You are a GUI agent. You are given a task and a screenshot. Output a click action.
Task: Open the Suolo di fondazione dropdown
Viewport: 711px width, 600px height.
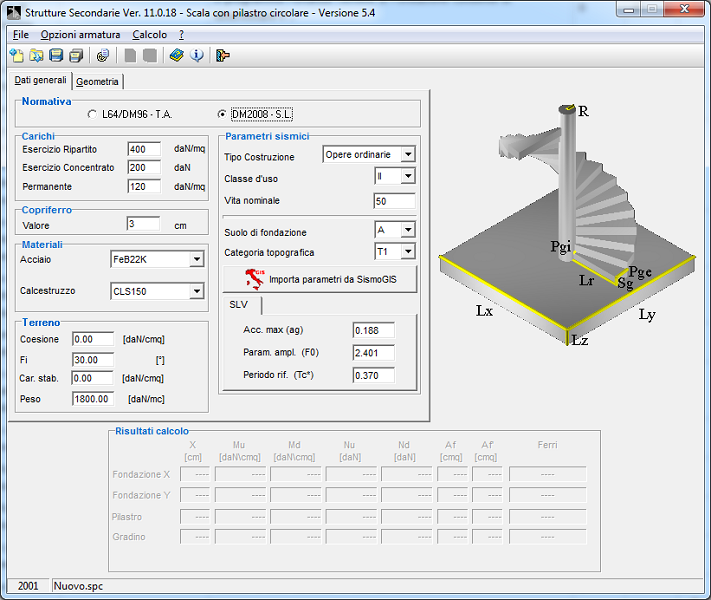pyautogui.click(x=408, y=230)
